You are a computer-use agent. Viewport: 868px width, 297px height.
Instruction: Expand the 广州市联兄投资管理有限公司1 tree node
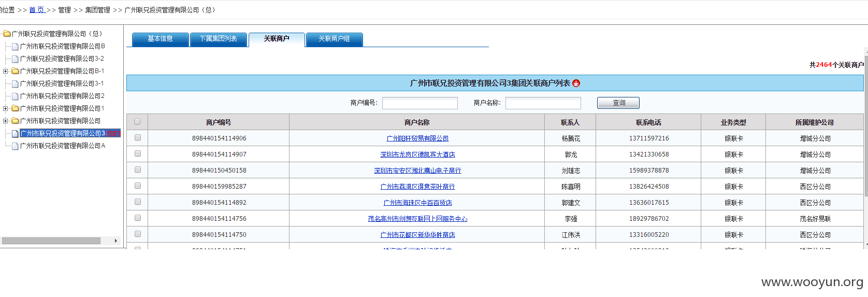(x=6, y=108)
